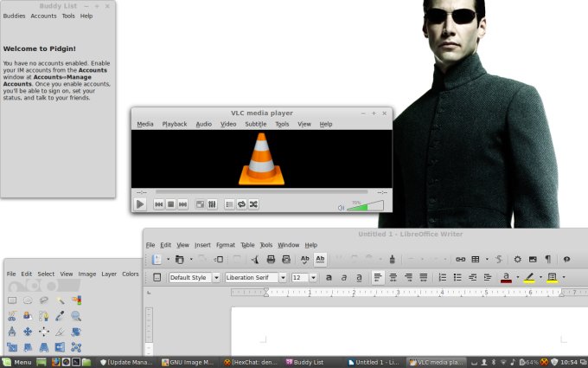Open the Subtitle menu in VLC

[255, 124]
